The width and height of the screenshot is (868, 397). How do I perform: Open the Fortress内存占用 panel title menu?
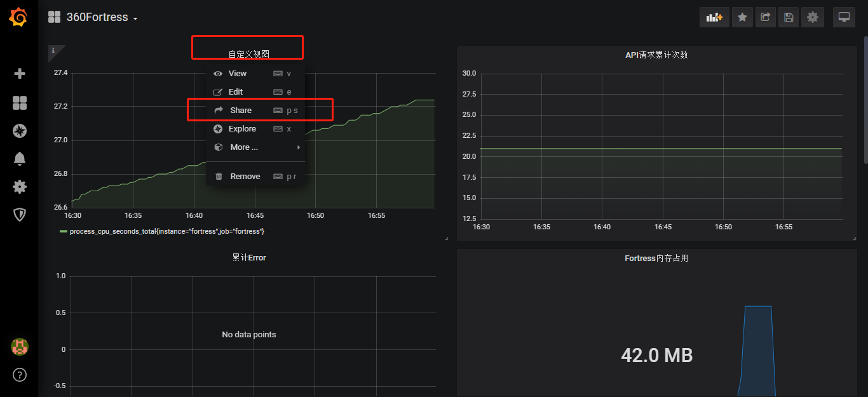[656, 258]
